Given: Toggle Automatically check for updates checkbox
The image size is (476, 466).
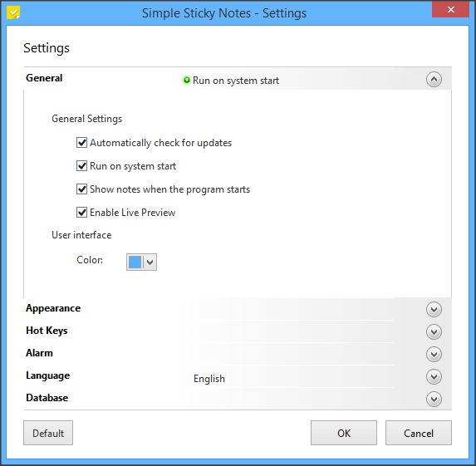Looking at the screenshot, I should [81, 142].
